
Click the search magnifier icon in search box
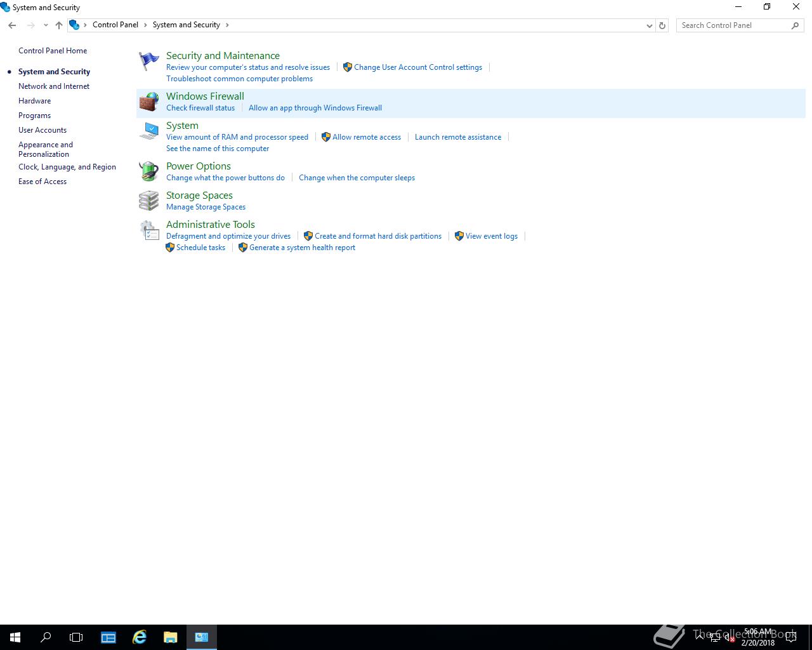[795, 25]
